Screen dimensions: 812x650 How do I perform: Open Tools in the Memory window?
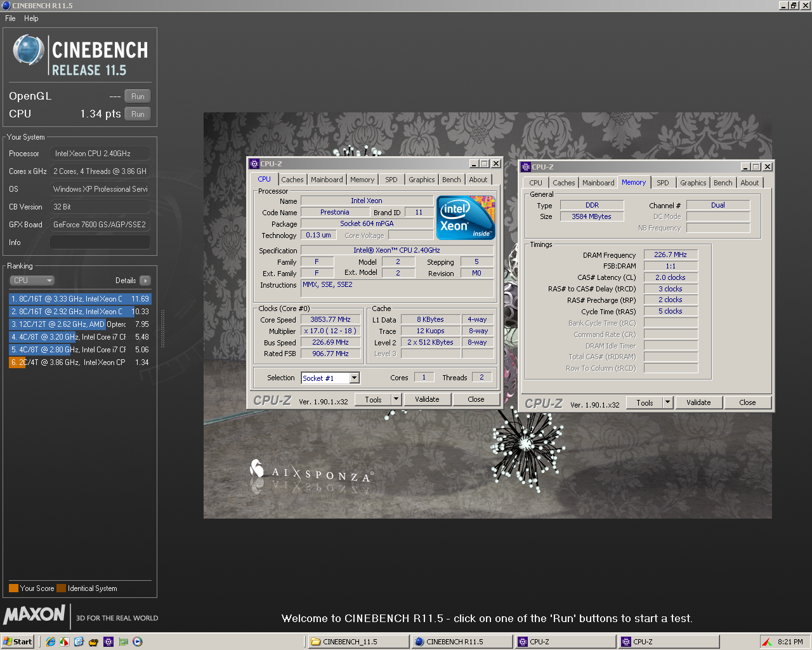click(x=645, y=402)
